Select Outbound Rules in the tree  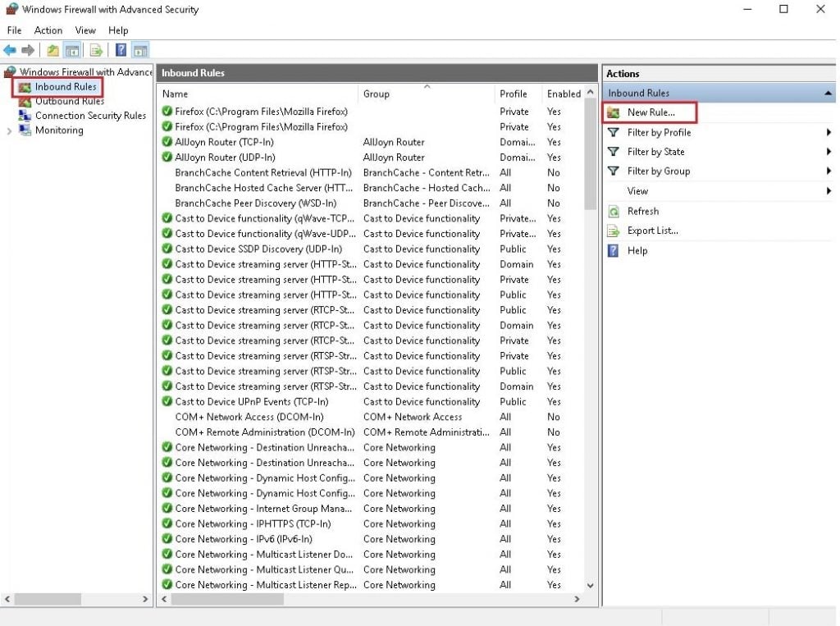pos(70,101)
